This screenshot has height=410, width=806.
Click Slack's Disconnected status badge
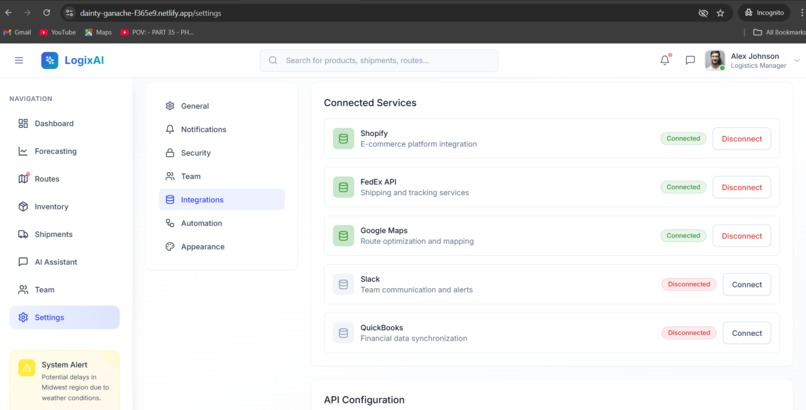tap(689, 284)
